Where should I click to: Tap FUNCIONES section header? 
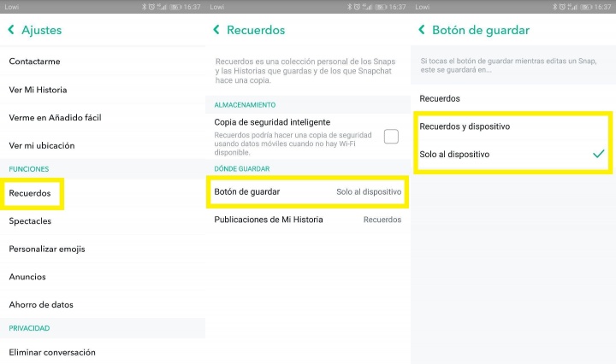pos(29,169)
